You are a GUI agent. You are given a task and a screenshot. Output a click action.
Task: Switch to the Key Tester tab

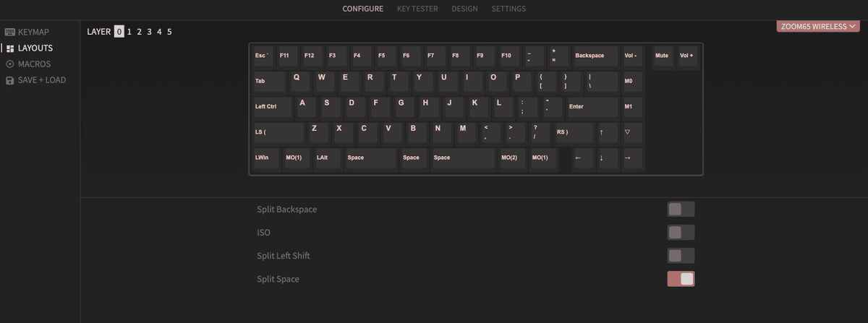[x=417, y=9]
